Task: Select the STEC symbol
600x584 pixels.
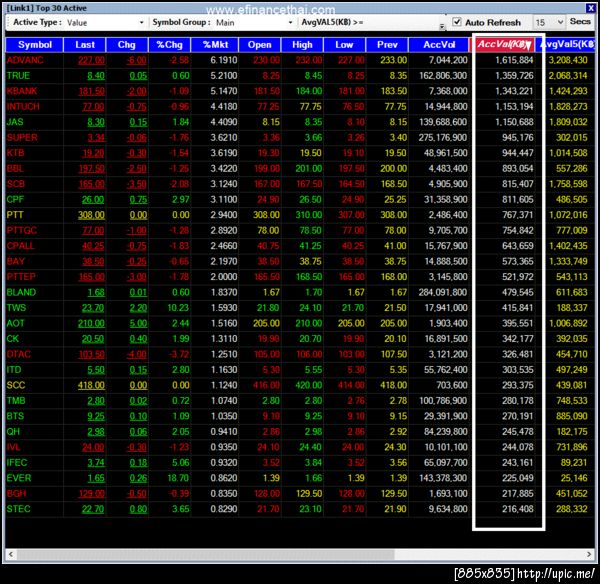Action: click(18, 509)
